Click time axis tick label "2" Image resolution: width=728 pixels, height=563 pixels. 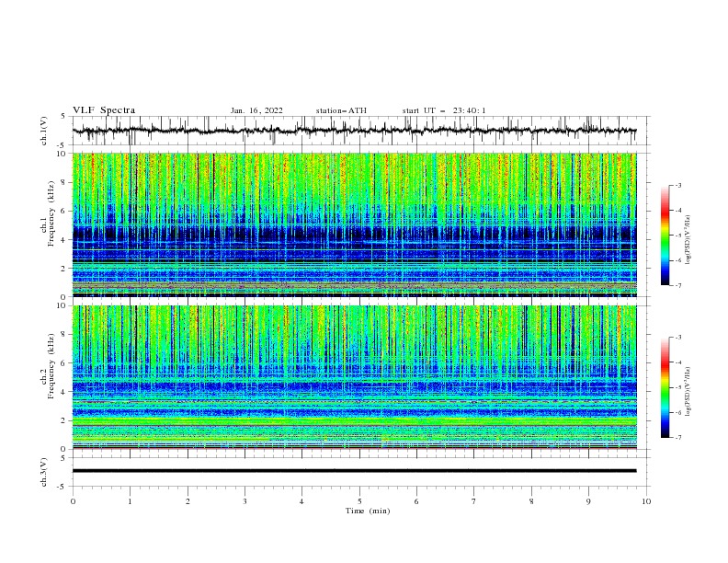tap(188, 501)
